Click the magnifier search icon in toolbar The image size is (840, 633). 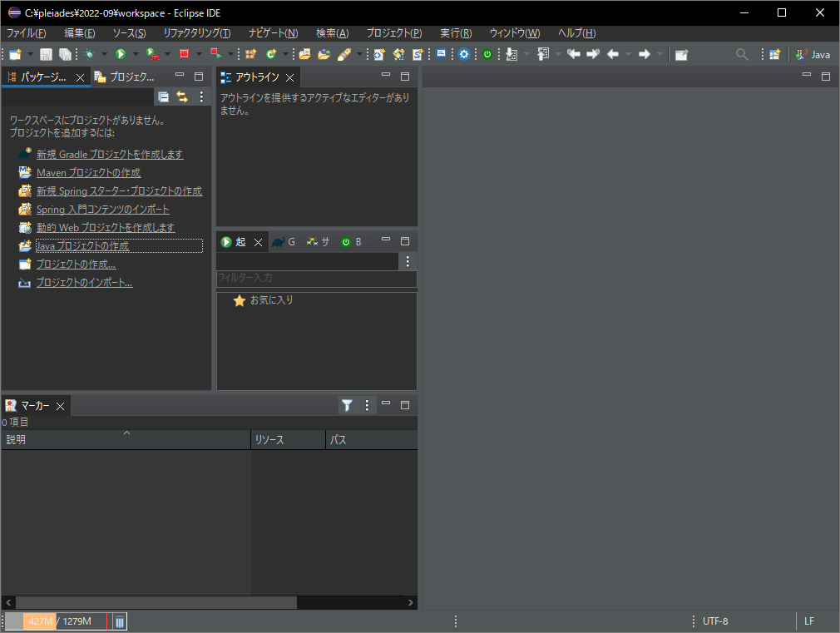(x=742, y=54)
